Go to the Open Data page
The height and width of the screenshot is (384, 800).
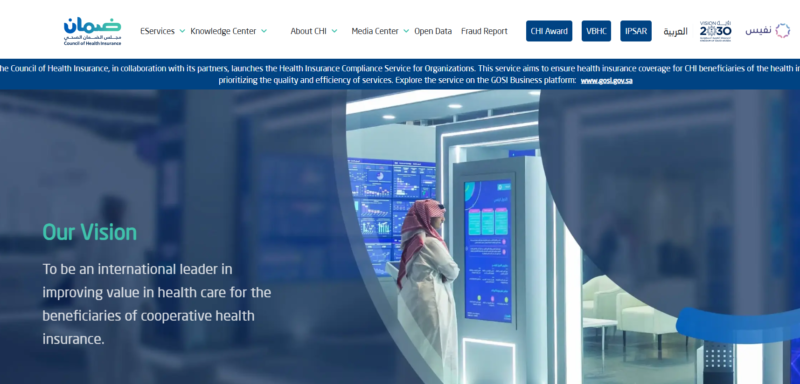click(433, 31)
